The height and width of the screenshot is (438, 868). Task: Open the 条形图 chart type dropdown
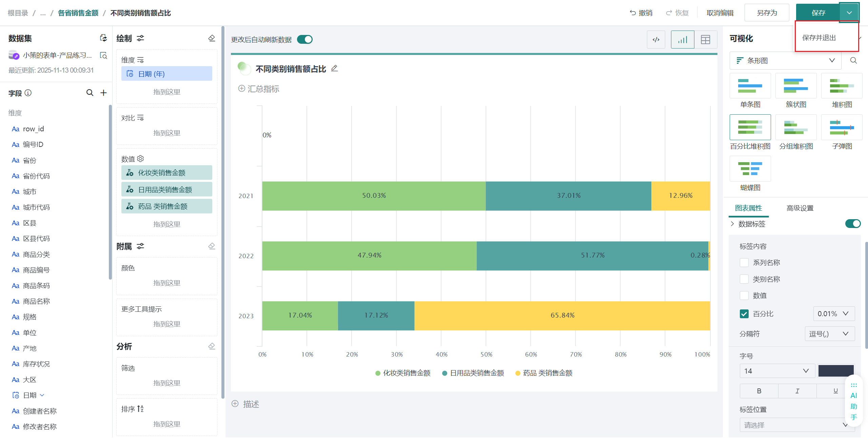tap(785, 60)
